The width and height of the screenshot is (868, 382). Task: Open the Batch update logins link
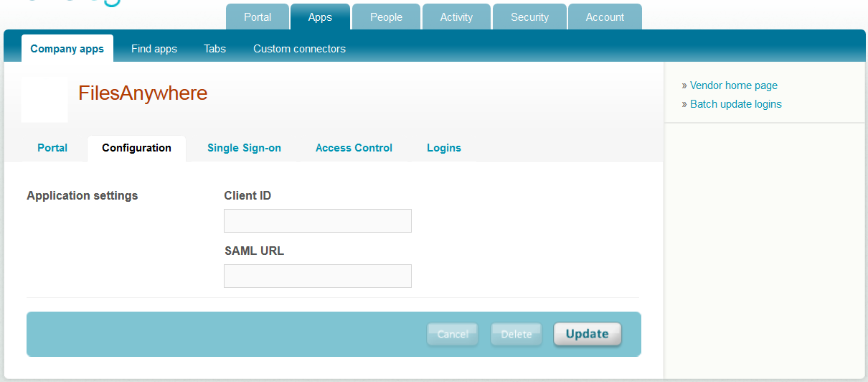[x=735, y=104]
